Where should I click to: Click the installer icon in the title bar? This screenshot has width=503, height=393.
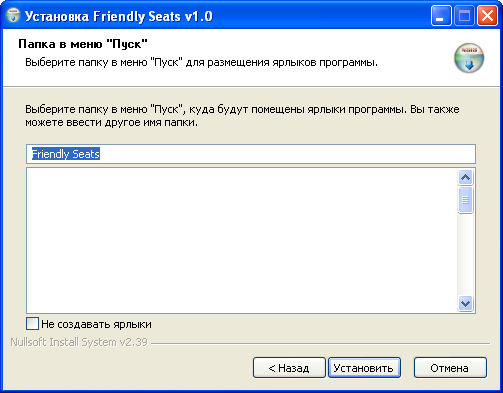click(x=13, y=16)
